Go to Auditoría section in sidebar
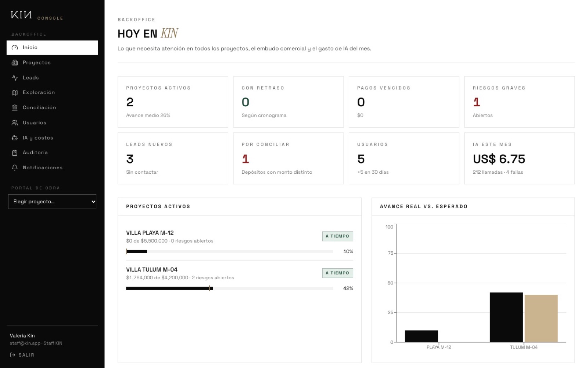Screen dimensions: 588x368 point(52,153)
